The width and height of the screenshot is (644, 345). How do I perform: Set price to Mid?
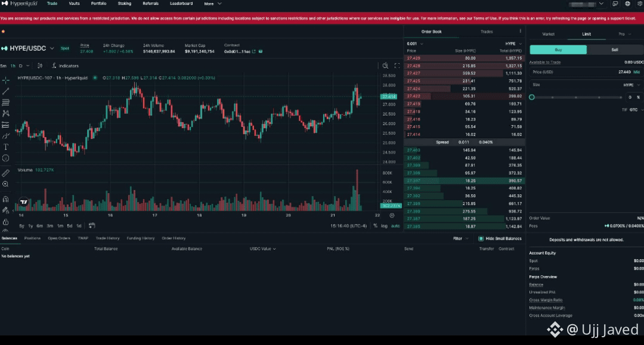[637, 72]
